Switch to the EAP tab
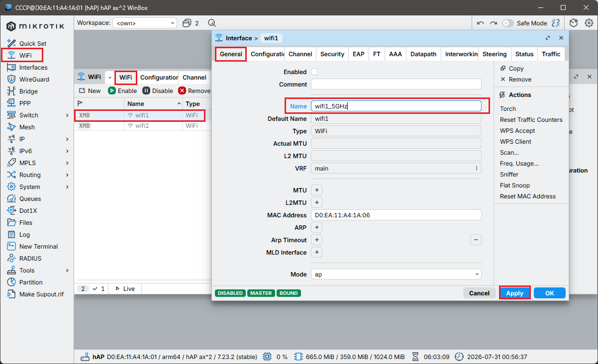 pyautogui.click(x=359, y=54)
